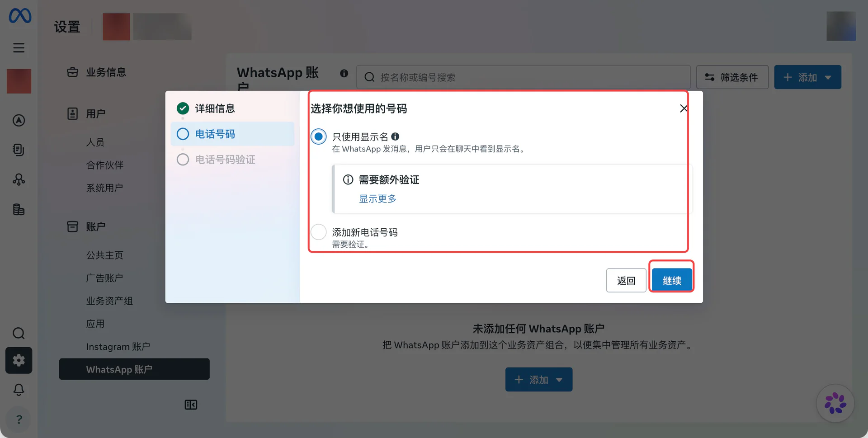Open 广告账户 in sidebar
The width and height of the screenshot is (868, 438).
[x=105, y=278]
